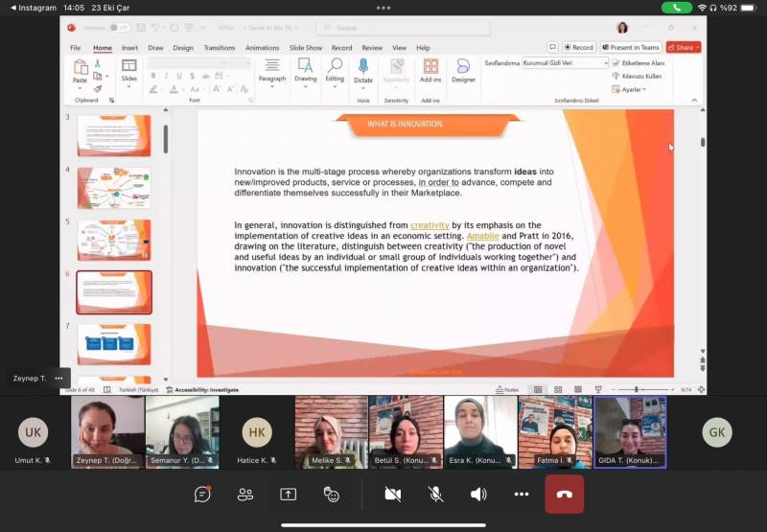767x532 pixels.
Task: Click the creativity hyperlink in slide
Action: coord(430,225)
